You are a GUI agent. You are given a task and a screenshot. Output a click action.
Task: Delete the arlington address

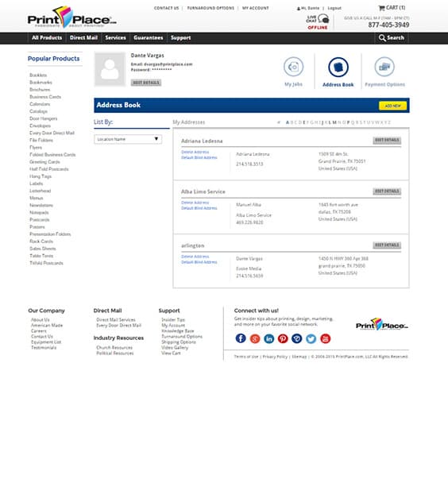pos(195,257)
